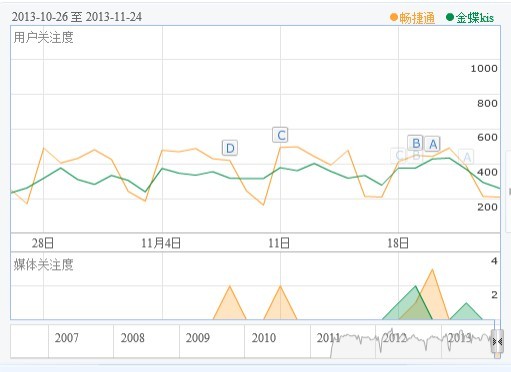Click the 200 y-axis value
Image resolution: width=511 pixels, height=372 pixels.
pos(487,207)
